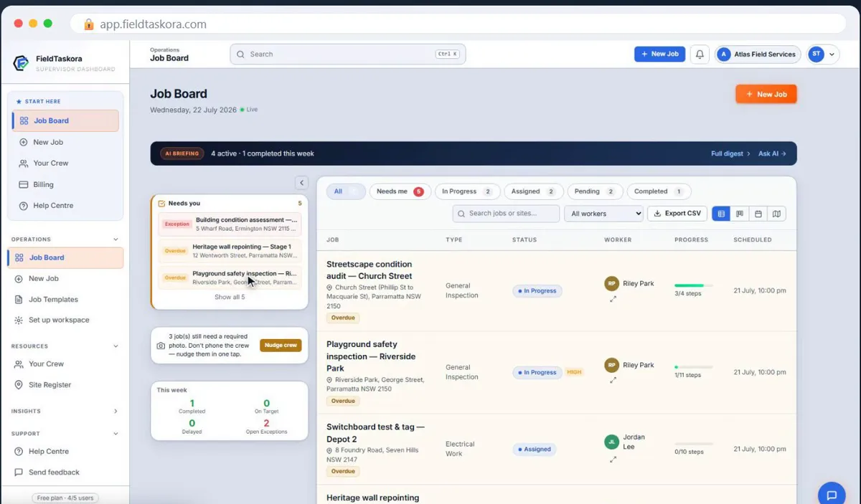Click the Needs you checklist icon
861x504 pixels.
[x=161, y=204]
